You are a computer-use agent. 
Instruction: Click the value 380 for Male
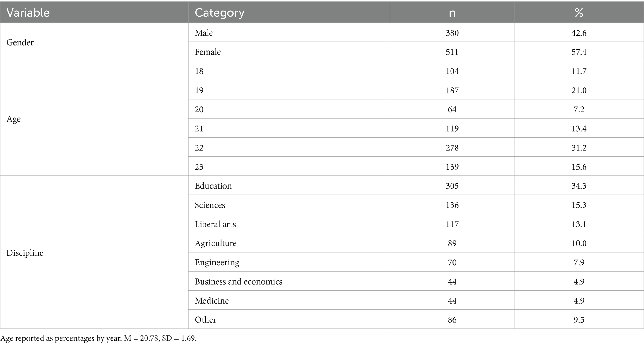[x=452, y=33]
